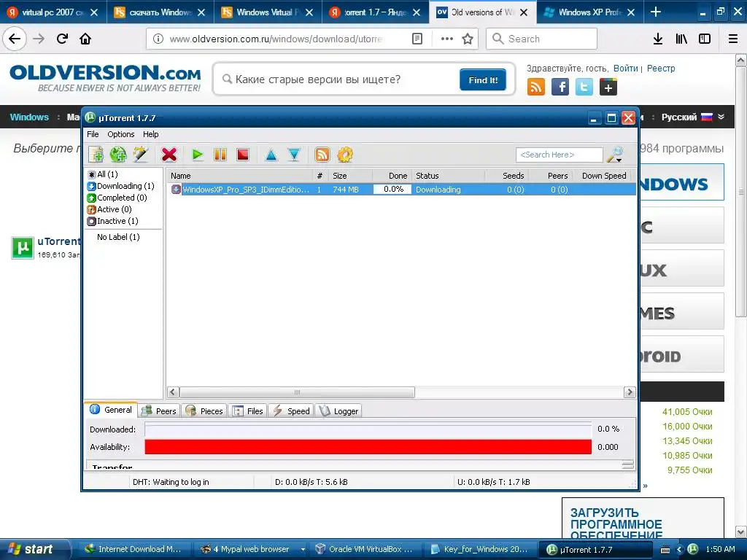Click the Windows Start button
The image size is (747, 560).
click(35, 549)
